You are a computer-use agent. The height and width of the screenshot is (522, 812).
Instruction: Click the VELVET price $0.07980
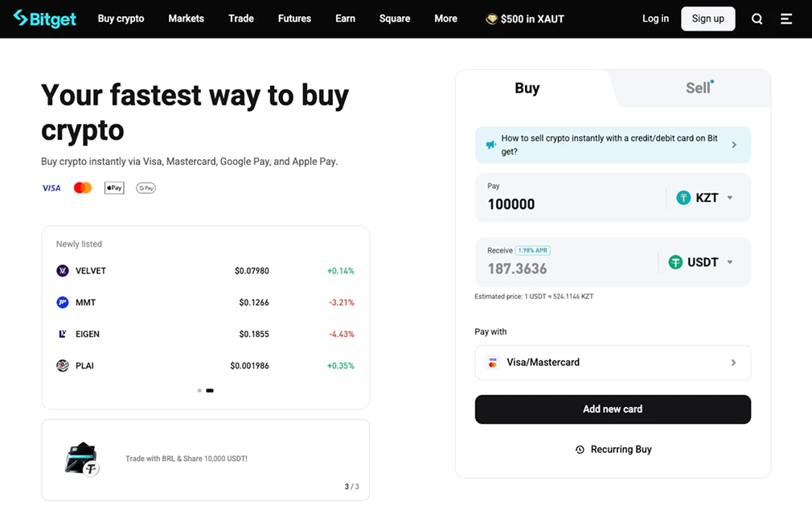(252, 271)
